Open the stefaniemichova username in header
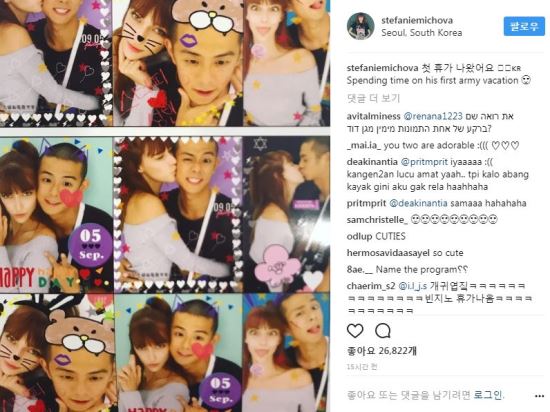 (x=417, y=20)
